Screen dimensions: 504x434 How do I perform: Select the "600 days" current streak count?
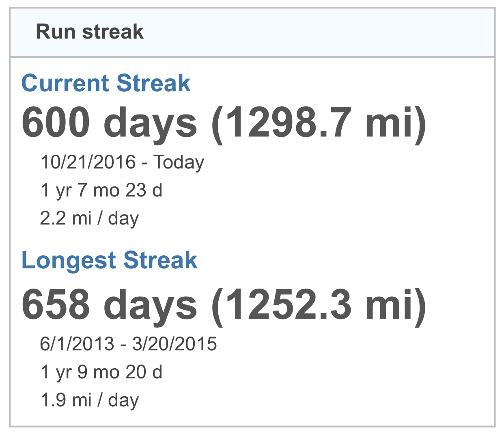[x=109, y=123]
